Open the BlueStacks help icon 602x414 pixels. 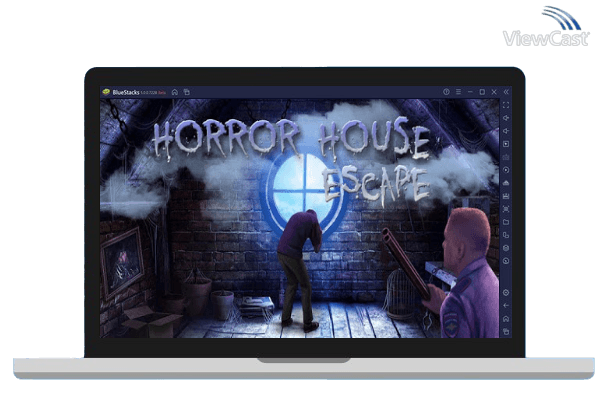[446, 92]
